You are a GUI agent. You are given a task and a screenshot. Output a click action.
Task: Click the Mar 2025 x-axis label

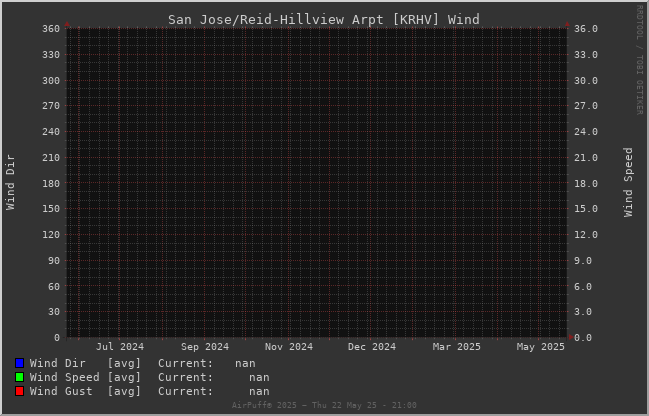(x=457, y=346)
